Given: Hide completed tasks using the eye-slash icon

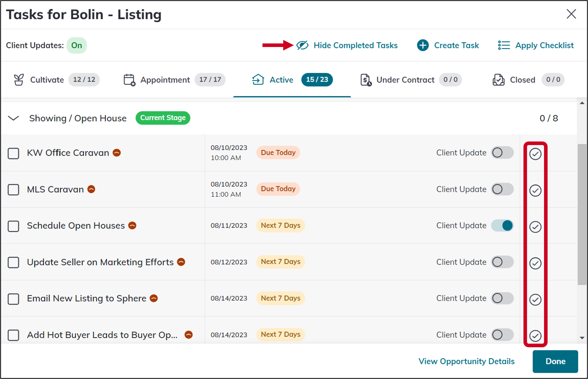Looking at the screenshot, I should click(x=302, y=45).
